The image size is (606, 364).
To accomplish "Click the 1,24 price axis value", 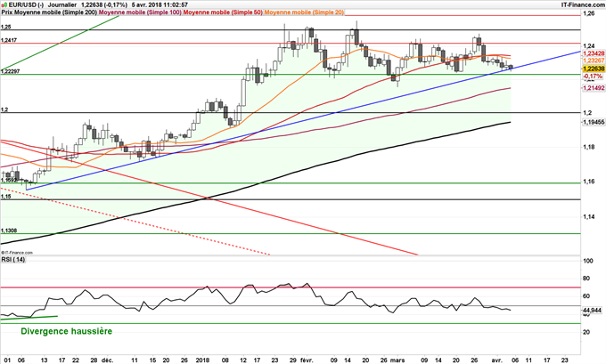I will point(589,45).
